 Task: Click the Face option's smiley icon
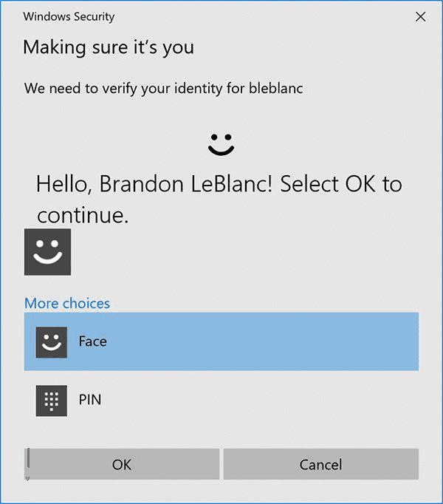click(51, 342)
